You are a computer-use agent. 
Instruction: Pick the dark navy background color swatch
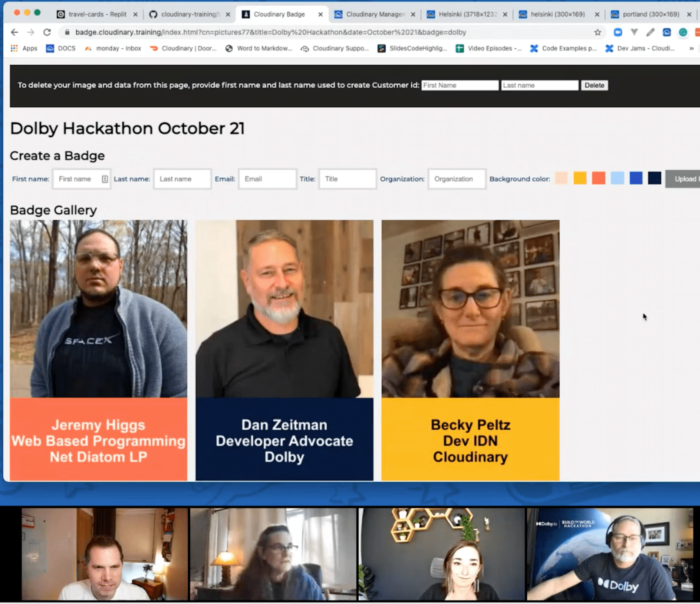(654, 178)
